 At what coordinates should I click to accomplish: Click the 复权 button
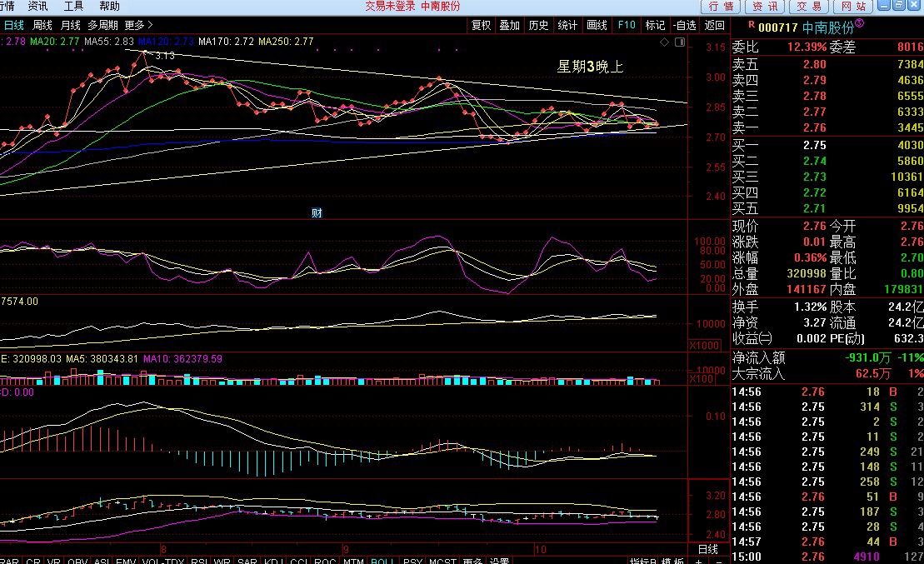[482, 25]
